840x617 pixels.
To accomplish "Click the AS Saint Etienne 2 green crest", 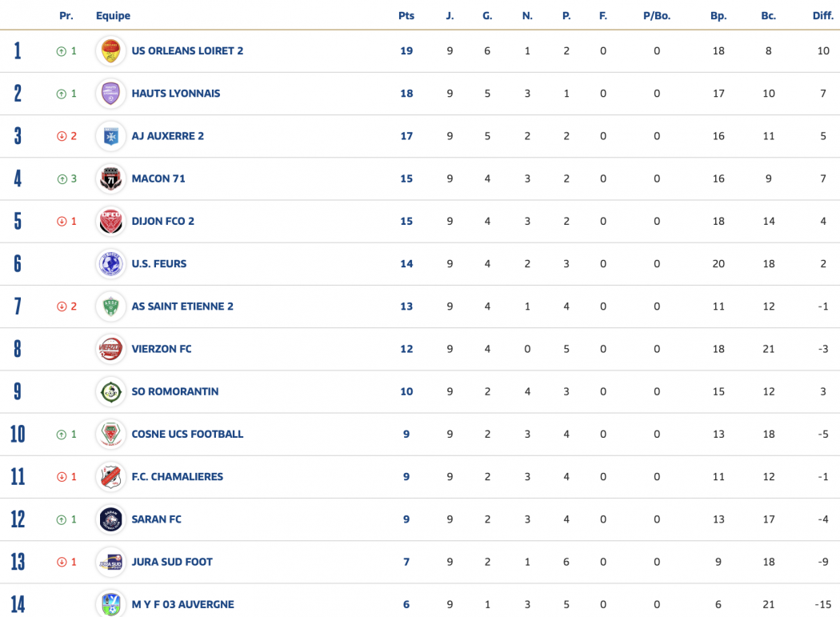I will click(110, 306).
